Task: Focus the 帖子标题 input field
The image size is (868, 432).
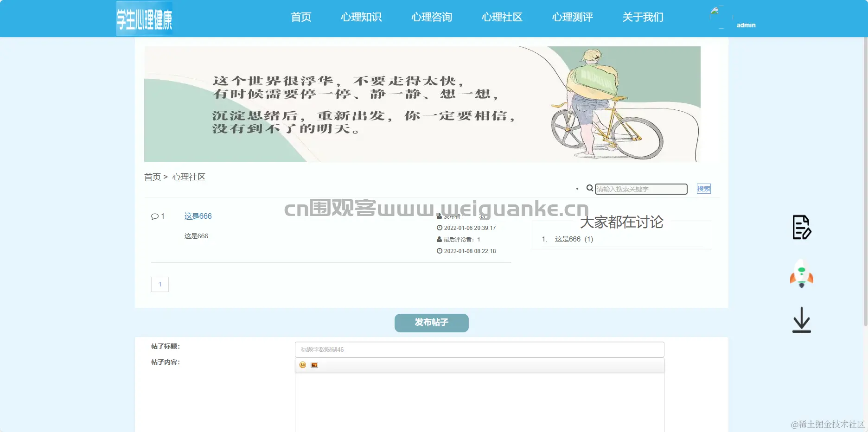Action: coord(479,349)
